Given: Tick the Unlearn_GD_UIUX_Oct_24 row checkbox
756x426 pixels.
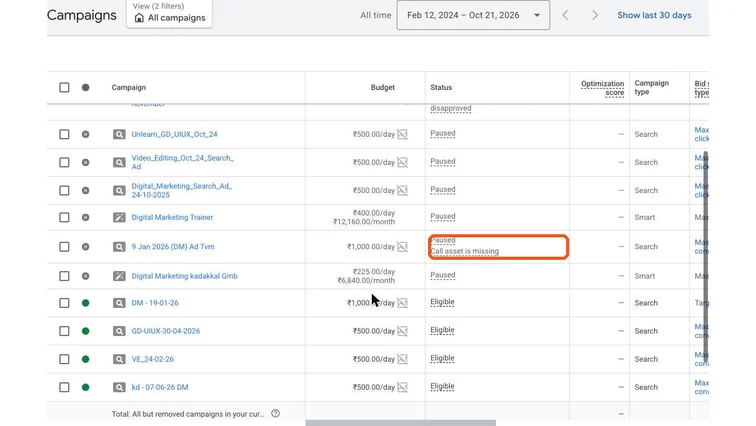Looking at the screenshot, I should click(64, 134).
